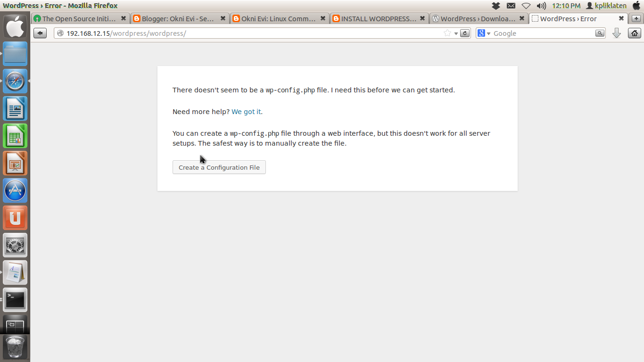Switch to Okni Evi: Linux Comm tab
The width and height of the screenshot is (644, 362).
pyautogui.click(x=280, y=19)
